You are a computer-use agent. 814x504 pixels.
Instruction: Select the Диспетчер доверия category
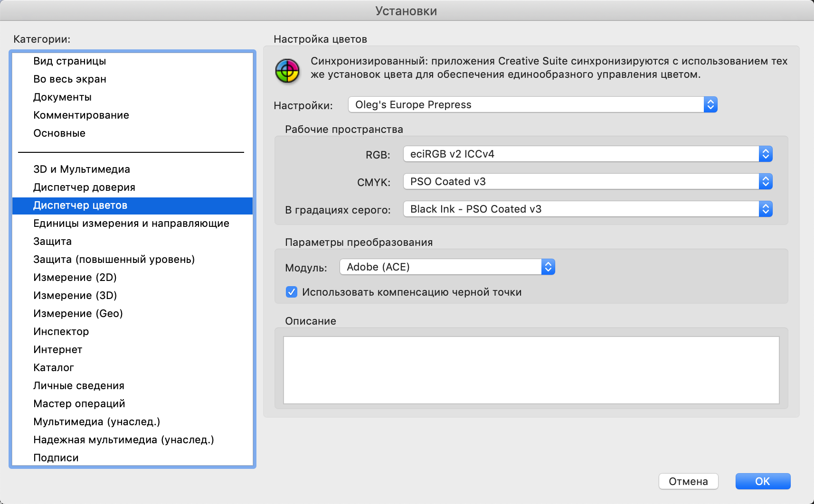[x=133, y=187]
